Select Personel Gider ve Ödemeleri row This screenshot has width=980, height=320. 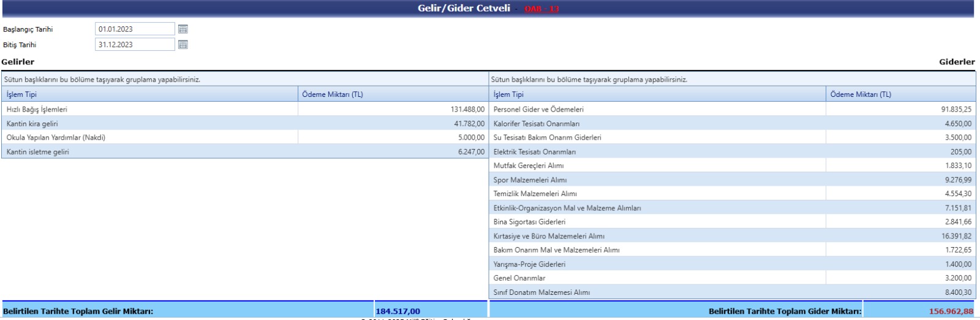click(x=538, y=109)
